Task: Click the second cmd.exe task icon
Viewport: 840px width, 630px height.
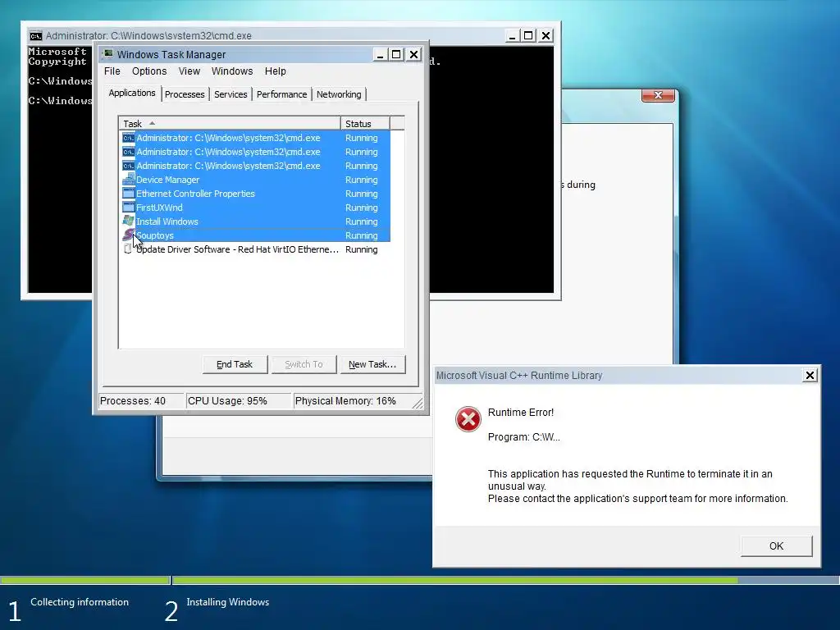Action: click(129, 152)
